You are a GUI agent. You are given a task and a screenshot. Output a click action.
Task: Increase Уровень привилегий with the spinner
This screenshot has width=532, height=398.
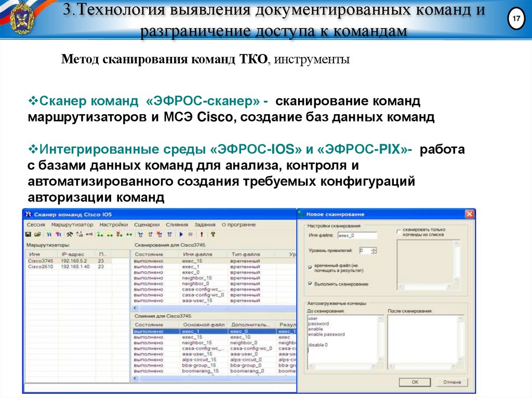pyautogui.click(x=373, y=249)
